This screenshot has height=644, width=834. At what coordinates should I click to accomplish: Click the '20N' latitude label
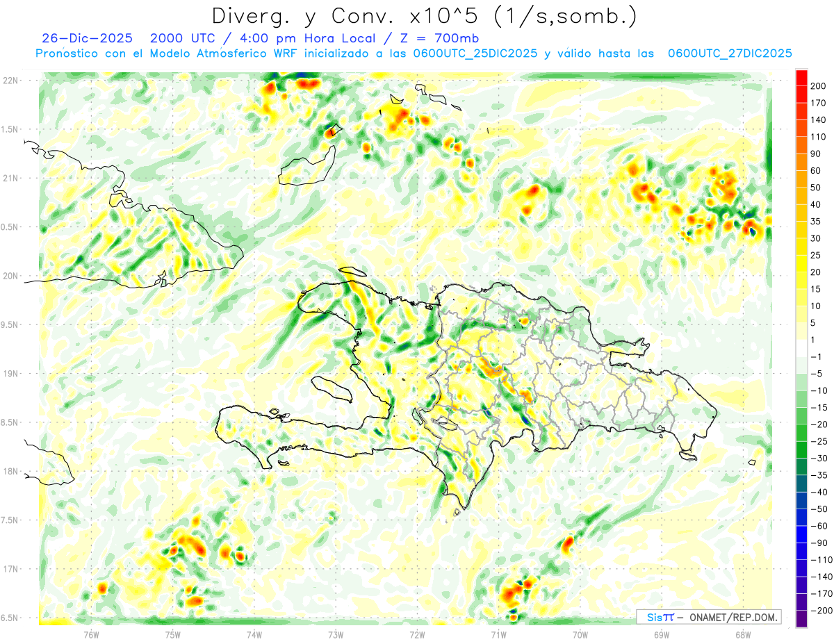(x=11, y=276)
